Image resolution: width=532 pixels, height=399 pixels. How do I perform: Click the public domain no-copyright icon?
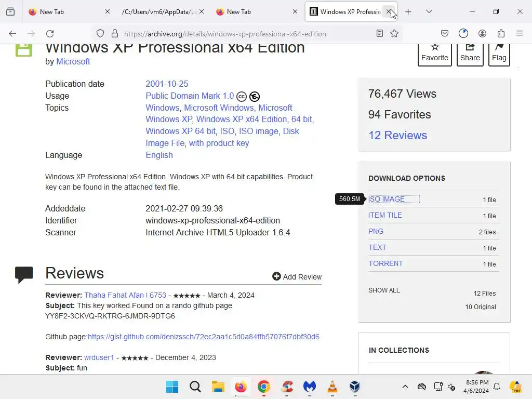click(x=255, y=97)
